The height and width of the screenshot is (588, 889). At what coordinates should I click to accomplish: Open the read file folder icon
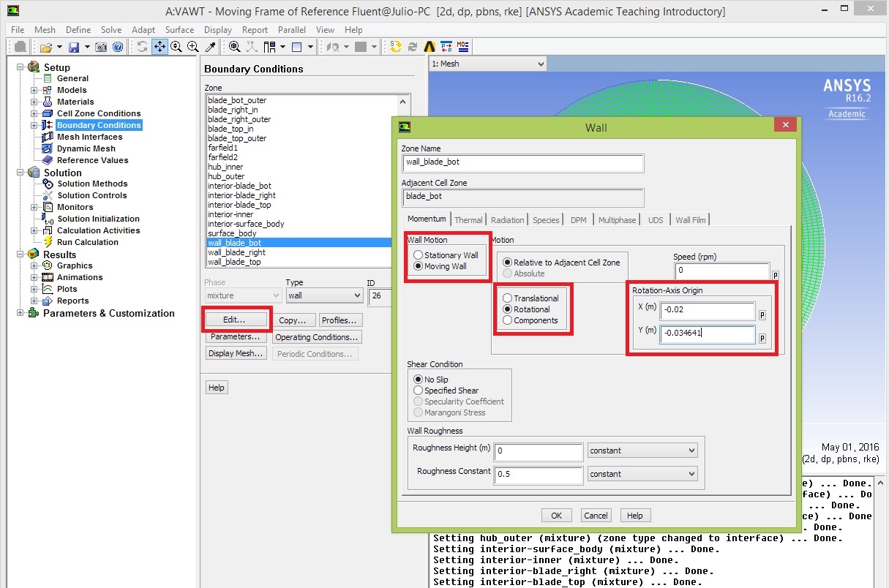click(x=46, y=47)
